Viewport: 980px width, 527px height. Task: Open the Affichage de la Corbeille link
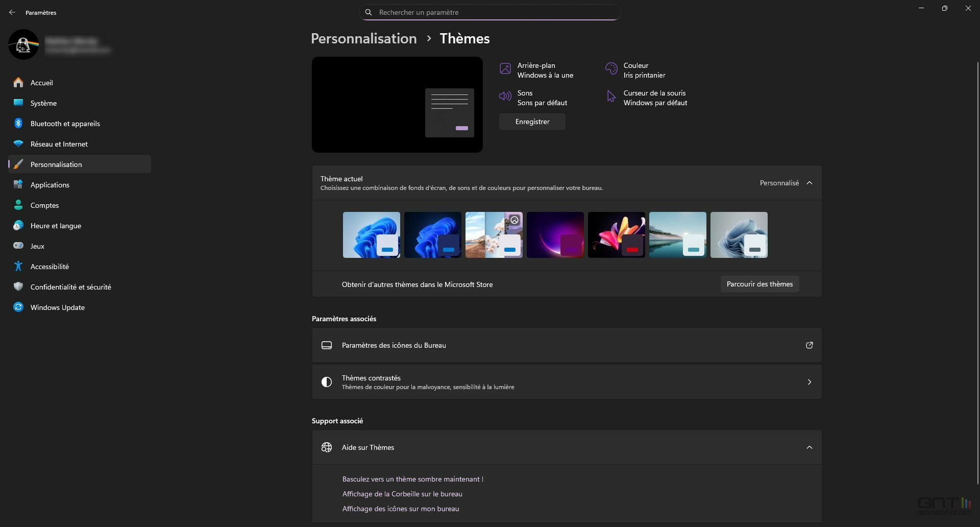[402, 494]
